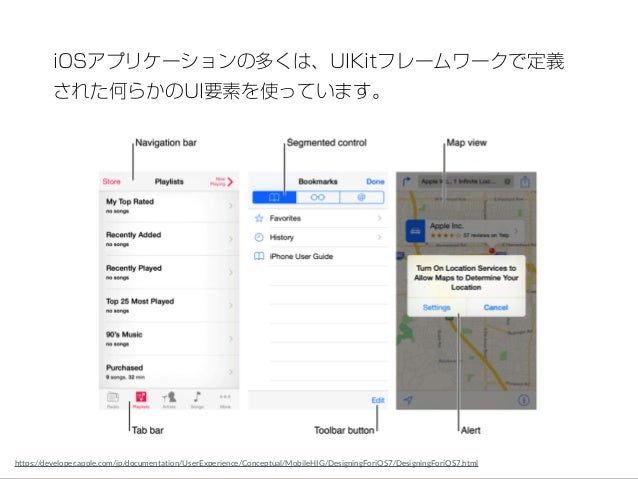
Task: Open the More tab with three dots
Action: (225, 399)
